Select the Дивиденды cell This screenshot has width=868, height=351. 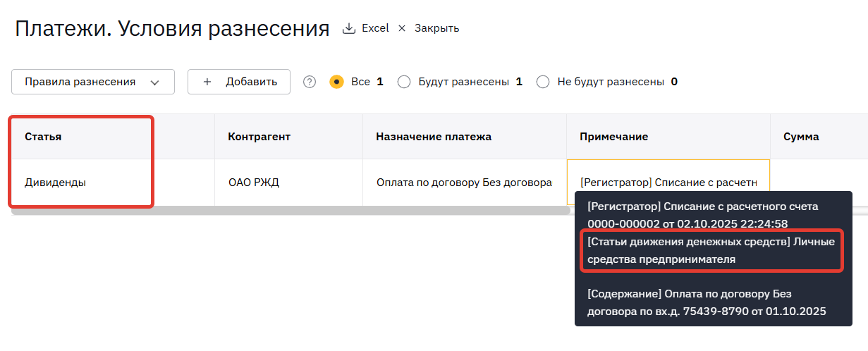coord(55,183)
